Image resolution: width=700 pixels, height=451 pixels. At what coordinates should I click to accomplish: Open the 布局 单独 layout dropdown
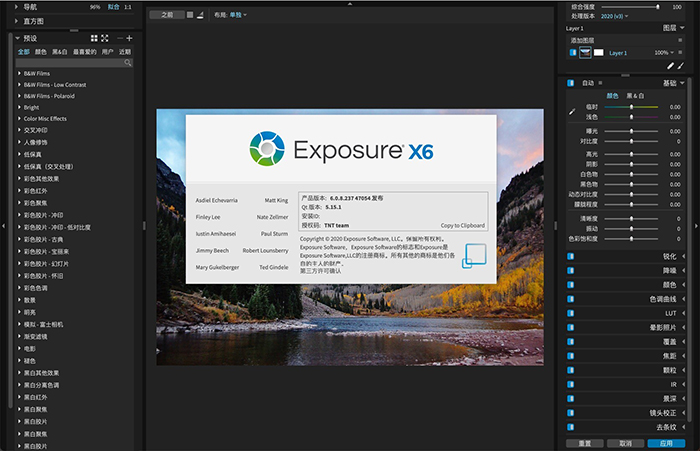[x=237, y=15]
